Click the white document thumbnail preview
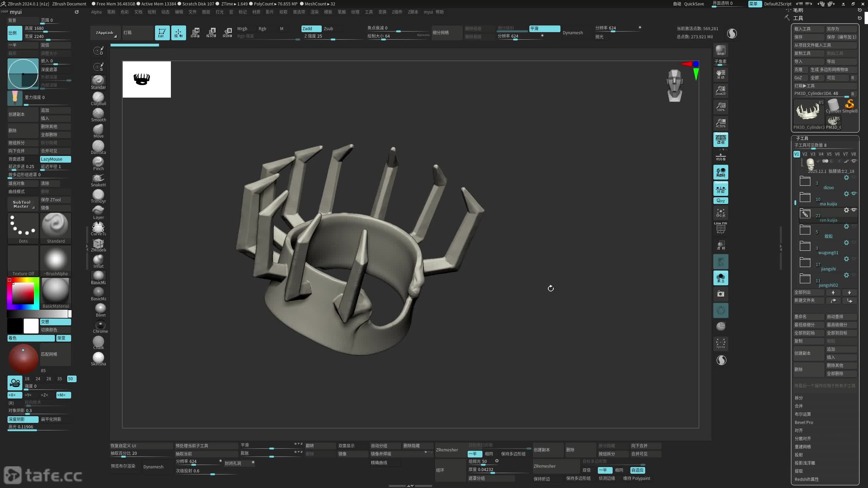This screenshot has width=868, height=488. [146, 79]
